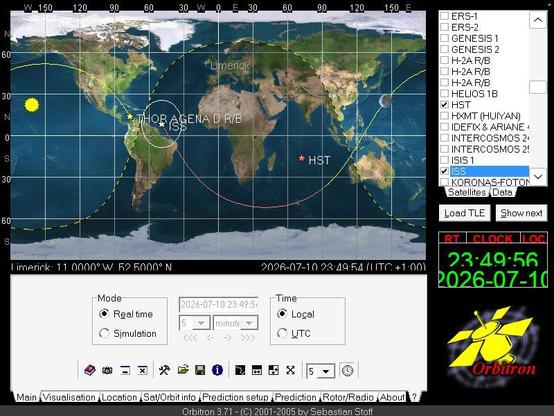Open the Location tab
Viewport: 554px width, 416px height.
tap(119, 397)
